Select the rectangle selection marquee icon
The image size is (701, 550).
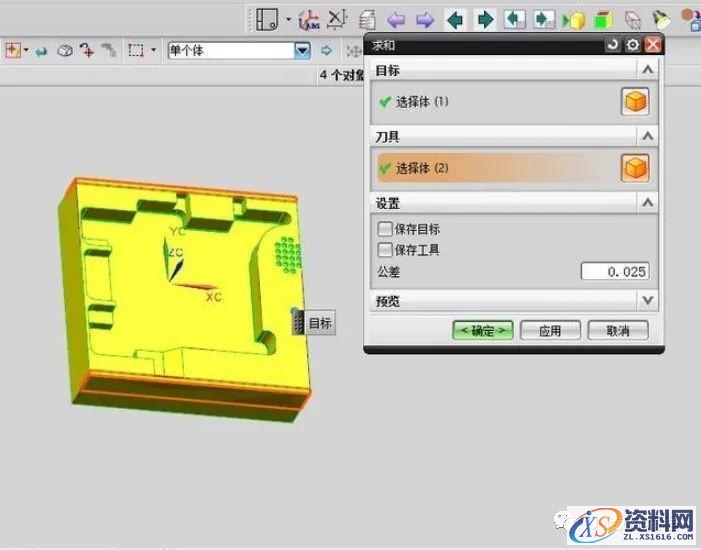[x=137, y=50]
